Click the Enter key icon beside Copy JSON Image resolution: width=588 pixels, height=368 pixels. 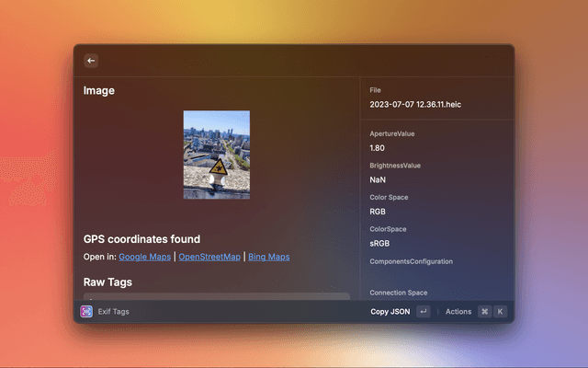tap(423, 311)
